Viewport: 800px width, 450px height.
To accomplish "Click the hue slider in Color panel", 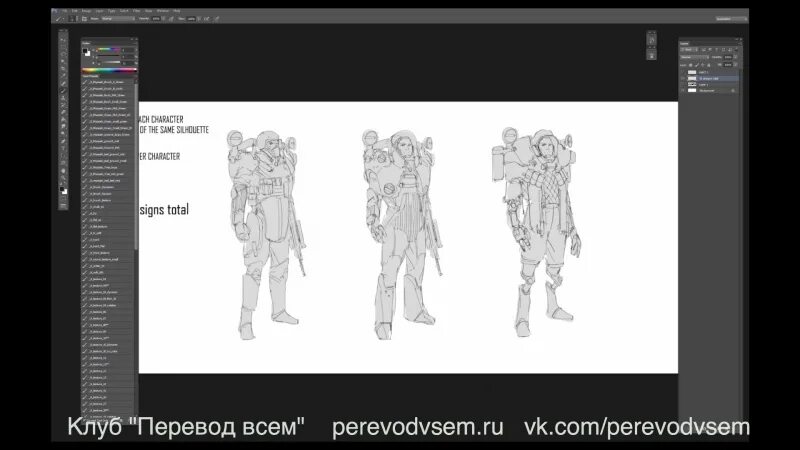I will coord(108,49).
